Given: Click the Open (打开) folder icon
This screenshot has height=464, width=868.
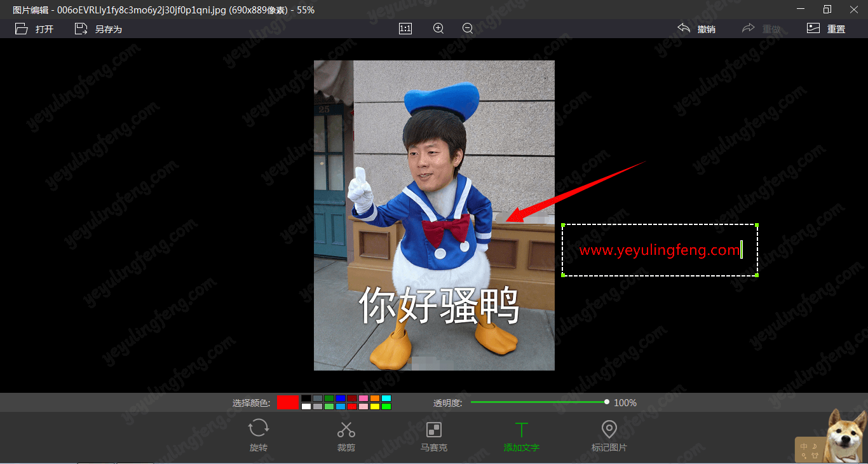Looking at the screenshot, I should click(22, 29).
